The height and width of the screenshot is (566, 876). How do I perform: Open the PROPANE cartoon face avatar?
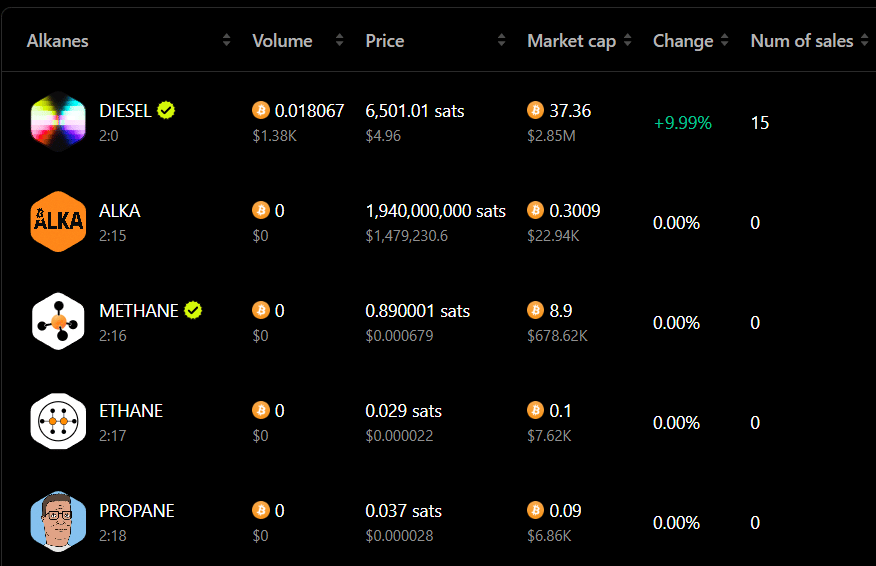coord(58,522)
